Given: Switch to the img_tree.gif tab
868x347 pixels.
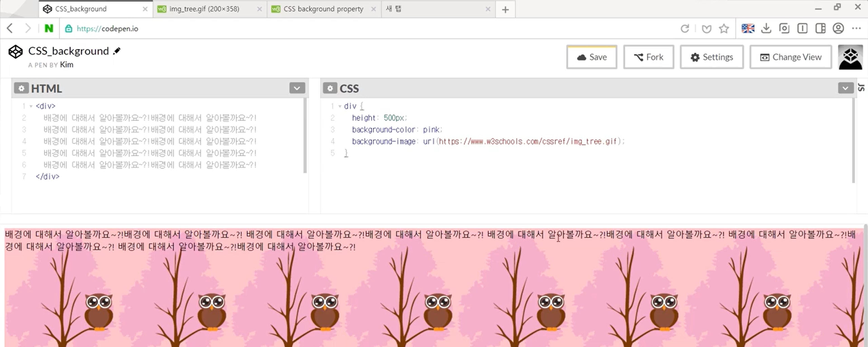Looking at the screenshot, I should (204, 9).
